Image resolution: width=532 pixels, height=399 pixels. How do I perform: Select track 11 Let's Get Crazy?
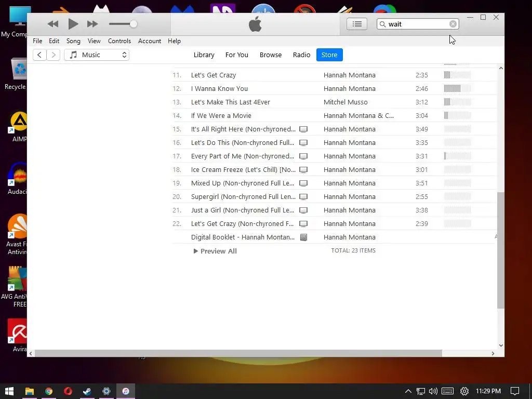point(214,75)
